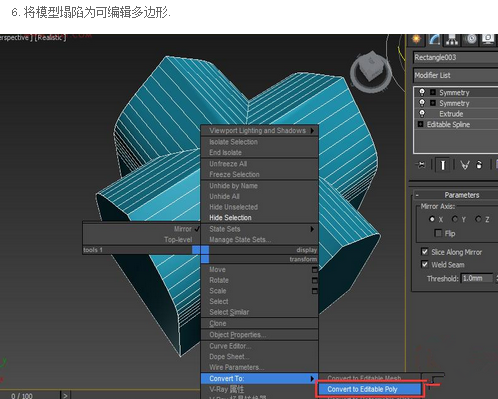Uncheck Slice Along Mirror
This screenshot has height=399, width=498.
pos(425,252)
